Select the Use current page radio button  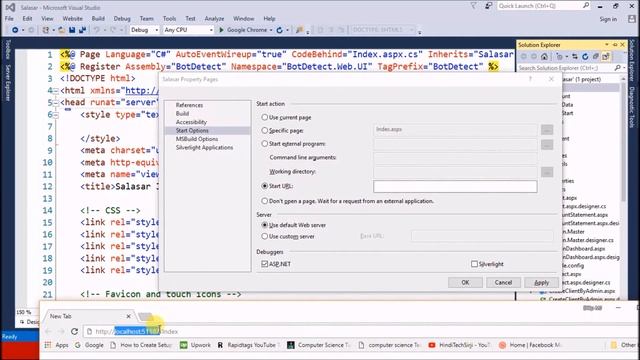(x=264, y=117)
